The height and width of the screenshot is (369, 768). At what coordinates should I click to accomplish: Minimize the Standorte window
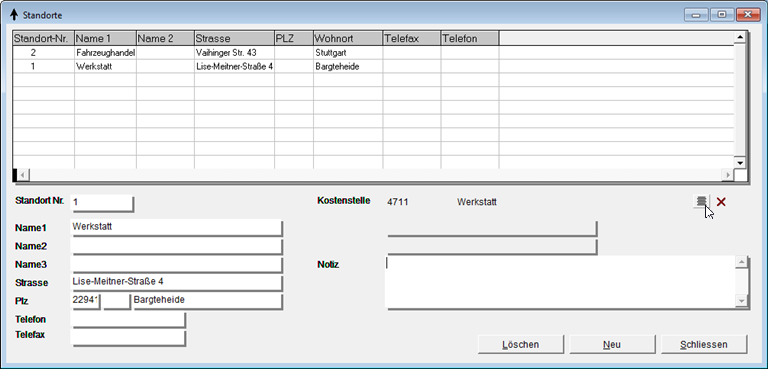point(696,15)
